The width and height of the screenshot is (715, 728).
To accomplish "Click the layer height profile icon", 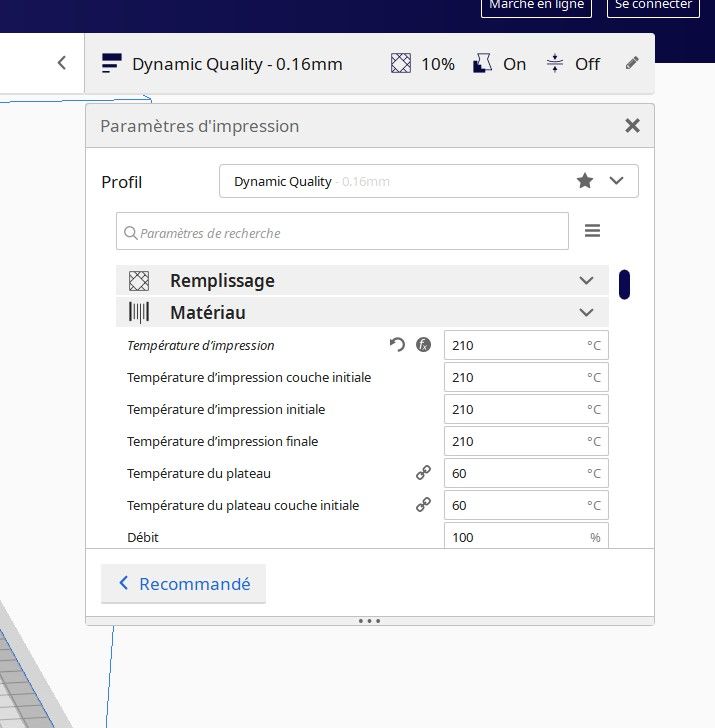I will [x=111, y=63].
